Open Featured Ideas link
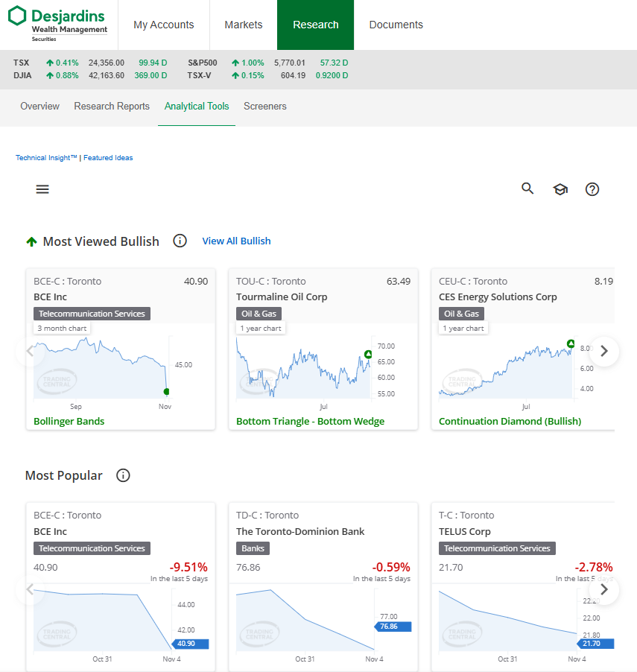 pyautogui.click(x=108, y=158)
